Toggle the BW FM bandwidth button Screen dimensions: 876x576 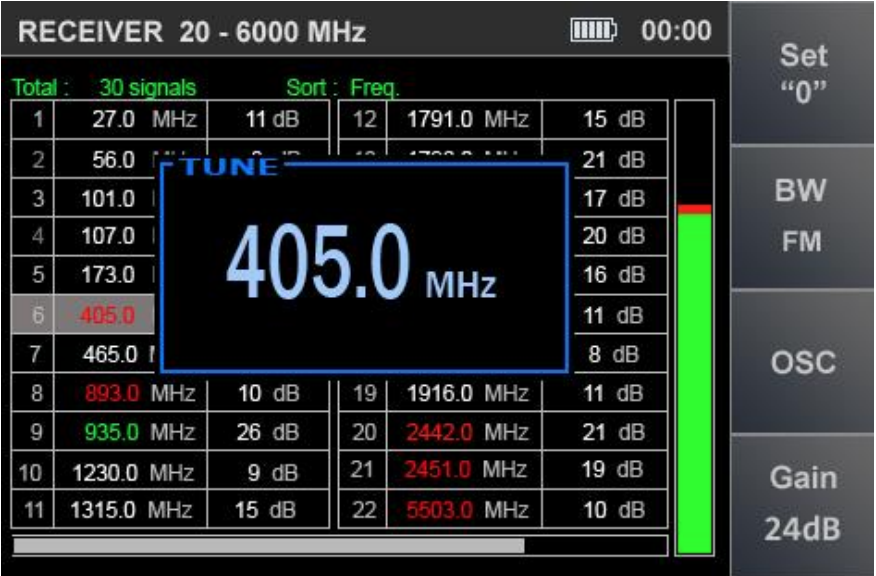803,216
